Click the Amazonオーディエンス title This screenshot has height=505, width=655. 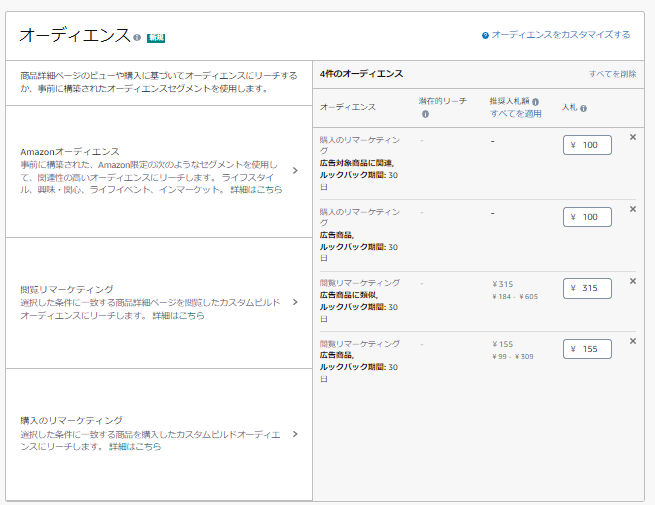[x=70, y=152]
